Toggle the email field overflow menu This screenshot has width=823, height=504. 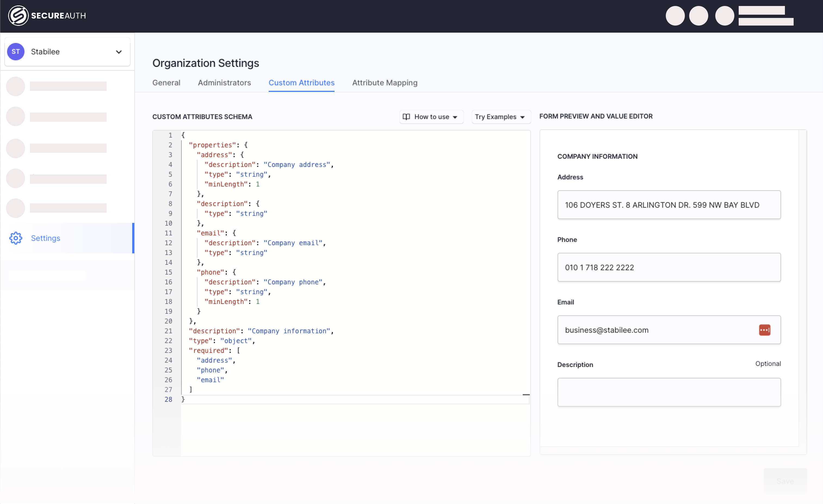point(765,329)
